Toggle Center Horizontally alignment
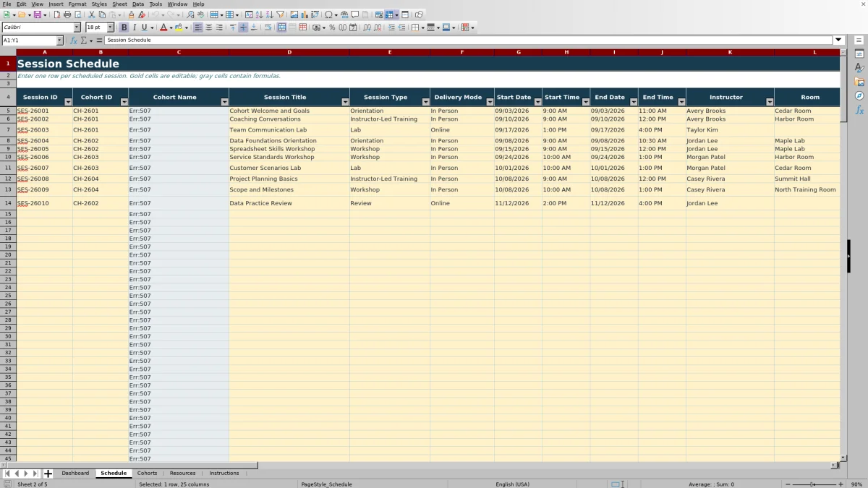Screen dimensions: 868x488 click(208, 27)
